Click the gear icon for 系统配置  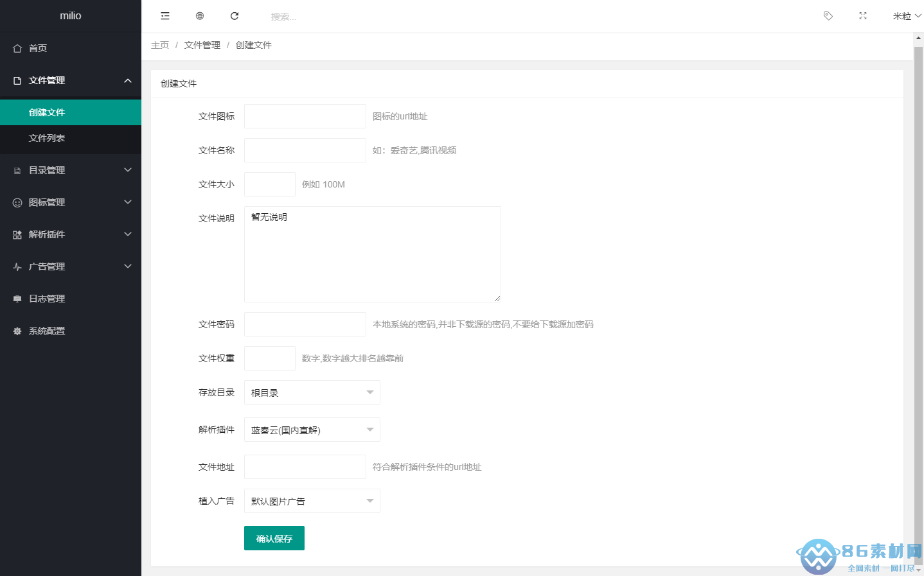point(17,331)
